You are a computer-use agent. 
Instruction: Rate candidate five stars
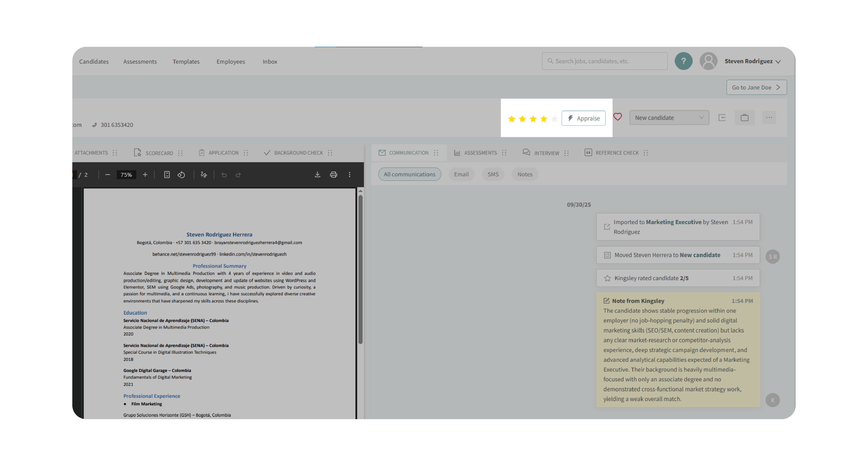click(554, 119)
